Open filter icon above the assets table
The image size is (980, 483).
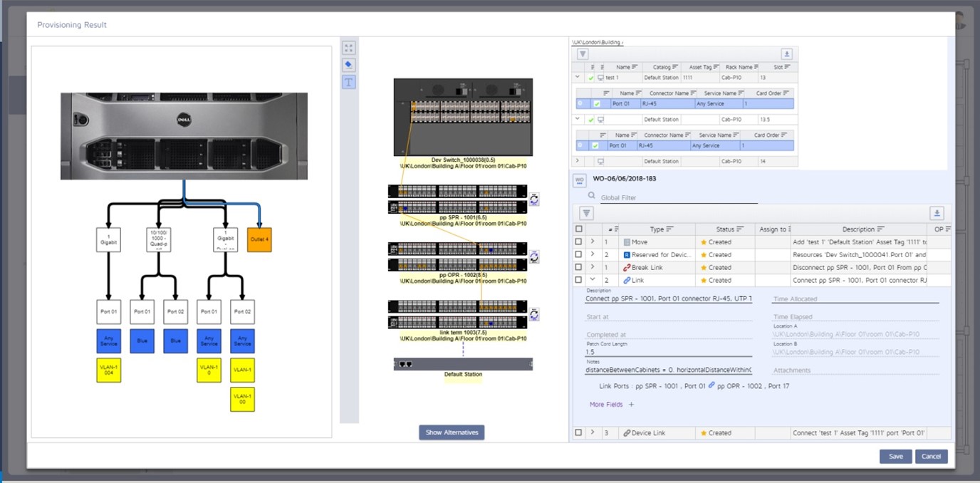pos(583,54)
